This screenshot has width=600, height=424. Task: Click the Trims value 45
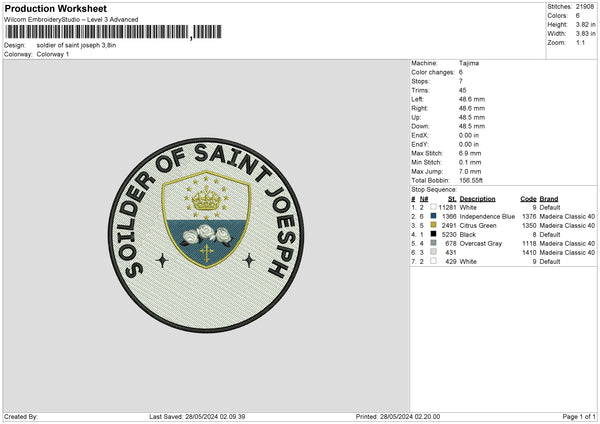coord(463,90)
